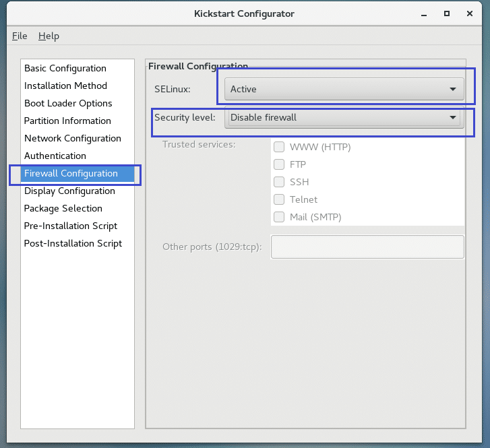Open the Security level dropdown
Image resolution: width=490 pixels, height=448 pixels.
click(x=344, y=117)
